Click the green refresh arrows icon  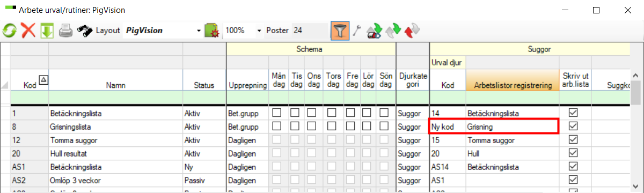[x=9, y=31]
